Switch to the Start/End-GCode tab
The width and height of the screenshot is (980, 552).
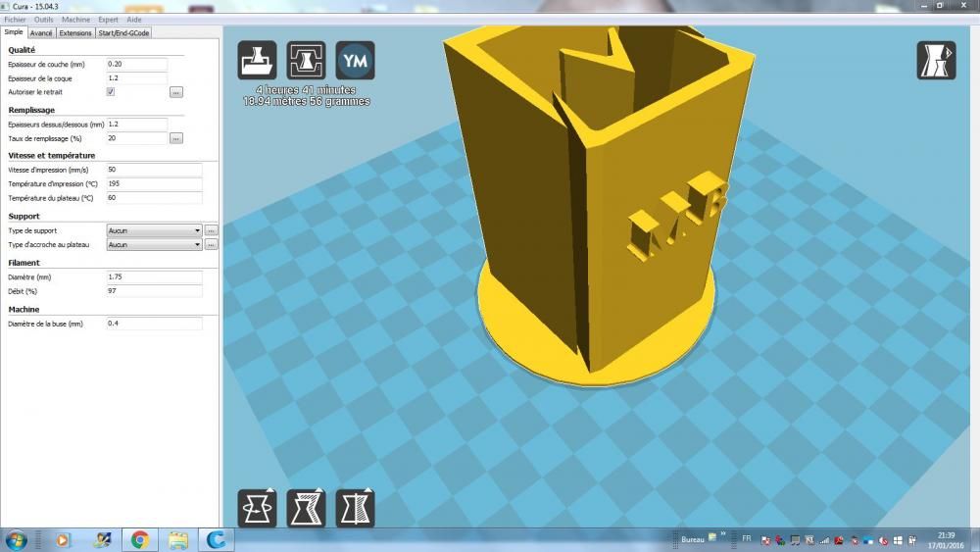(x=123, y=33)
